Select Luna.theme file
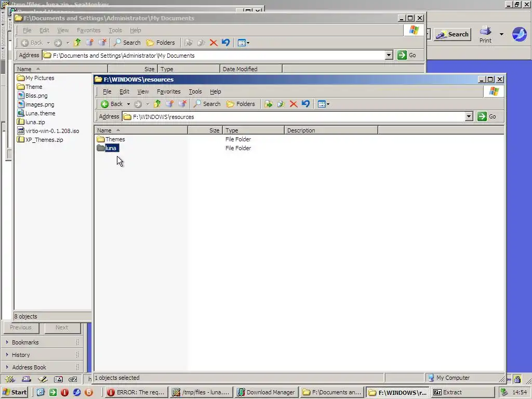532x399 pixels. tap(36, 113)
